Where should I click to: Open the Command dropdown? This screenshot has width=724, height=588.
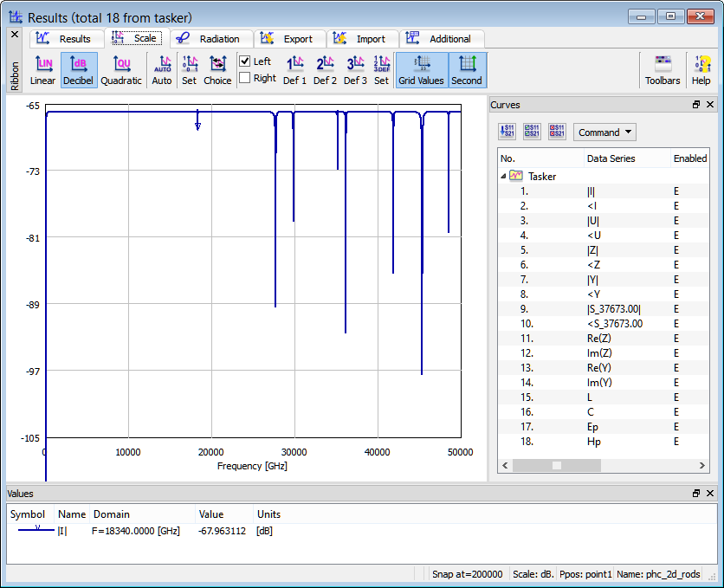pos(604,132)
